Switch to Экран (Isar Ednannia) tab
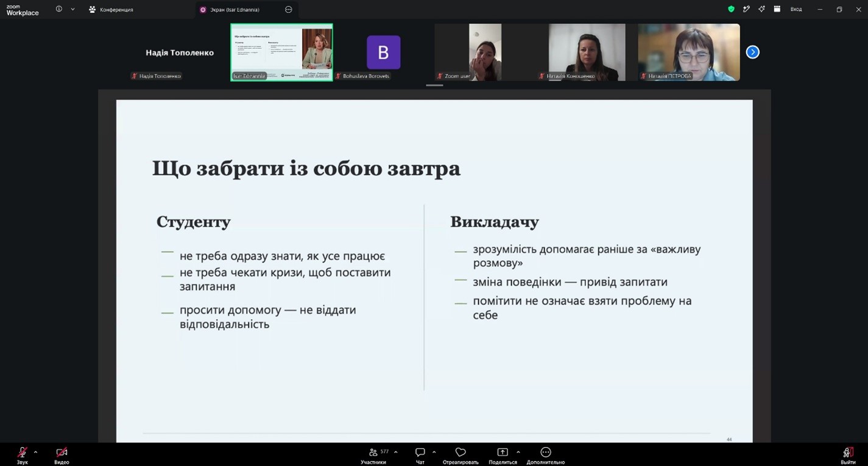868x466 pixels. 235,10
